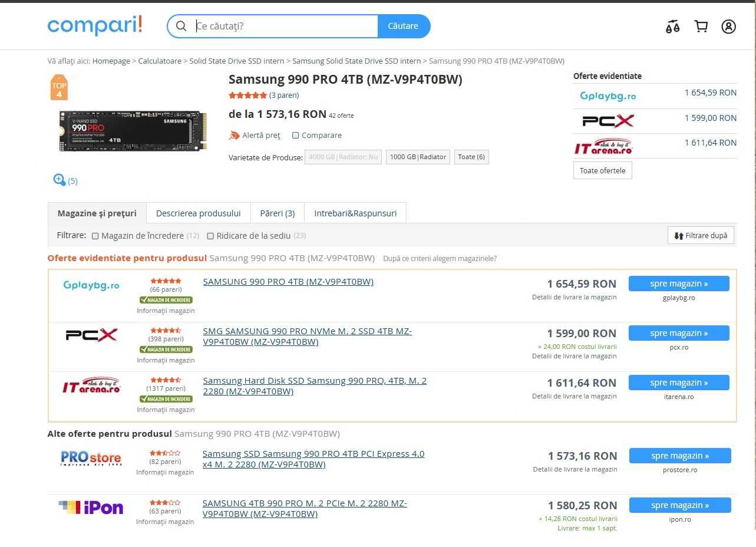Viewport: 756px width, 547px height.
Task: Open the compare scales icon in header
Action: pyautogui.click(x=672, y=27)
